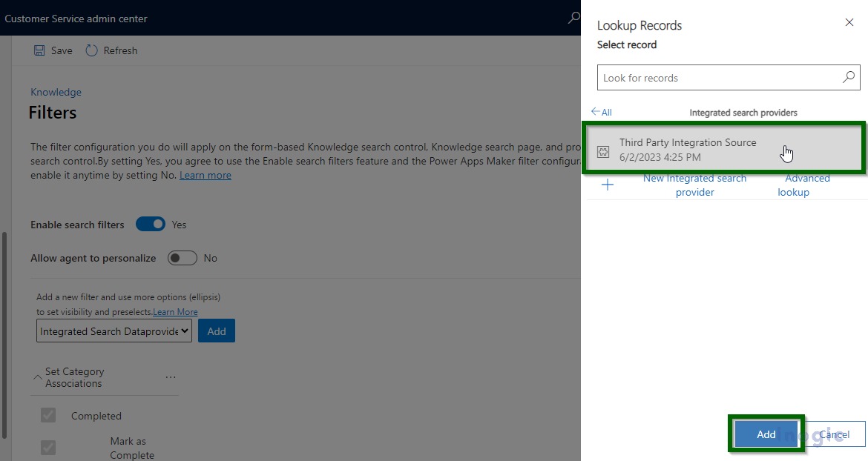Click the left vertical scrollbar

click(5, 334)
